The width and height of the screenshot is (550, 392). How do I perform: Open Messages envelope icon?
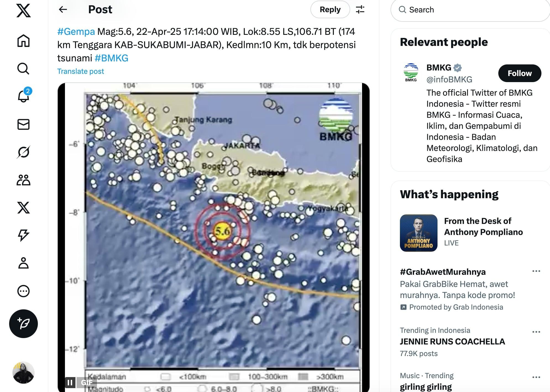(x=23, y=124)
